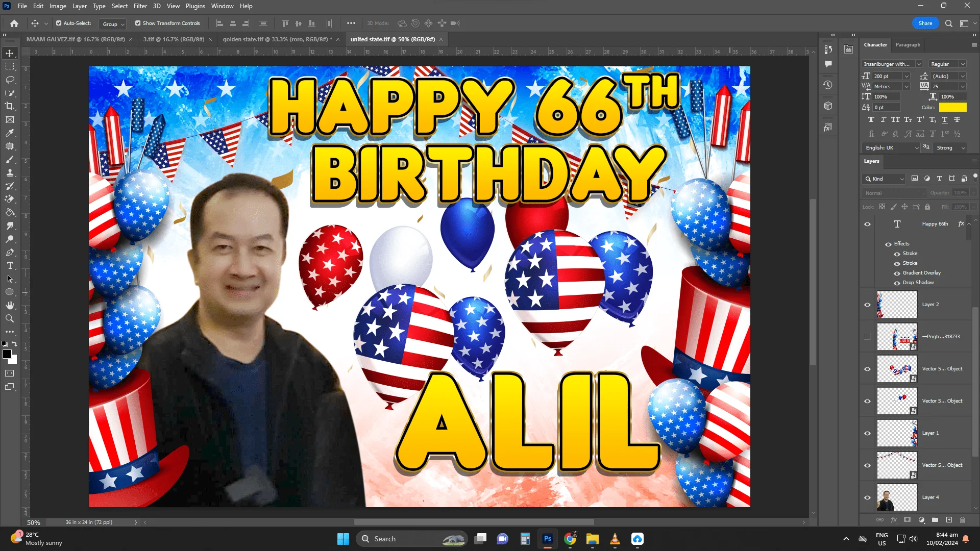This screenshot has height=551, width=980.
Task: Open Character panel flyout menu
Action: pyautogui.click(x=974, y=45)
